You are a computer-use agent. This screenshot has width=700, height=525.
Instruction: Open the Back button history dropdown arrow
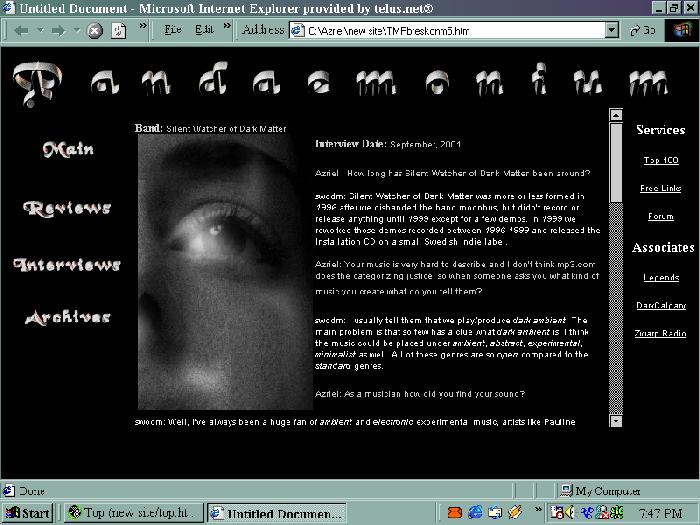[38, 30]
